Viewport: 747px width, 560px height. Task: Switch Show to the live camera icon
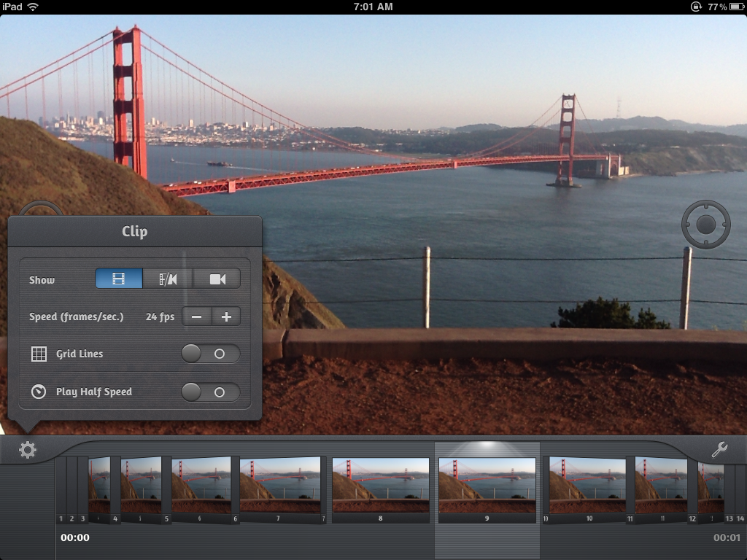coord(217,279)
